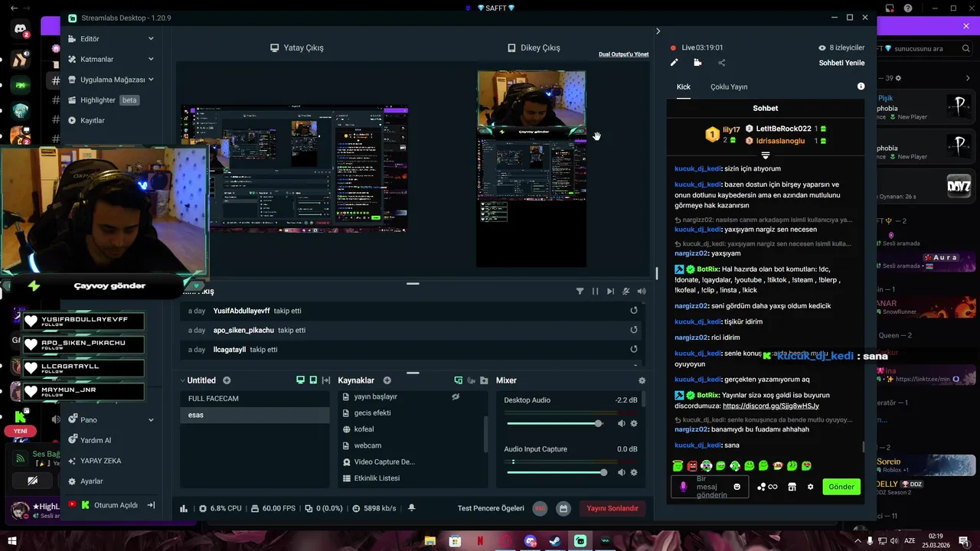Open Desktop Audio settings gear
This screenshot has width=980, height=551.
633,423
